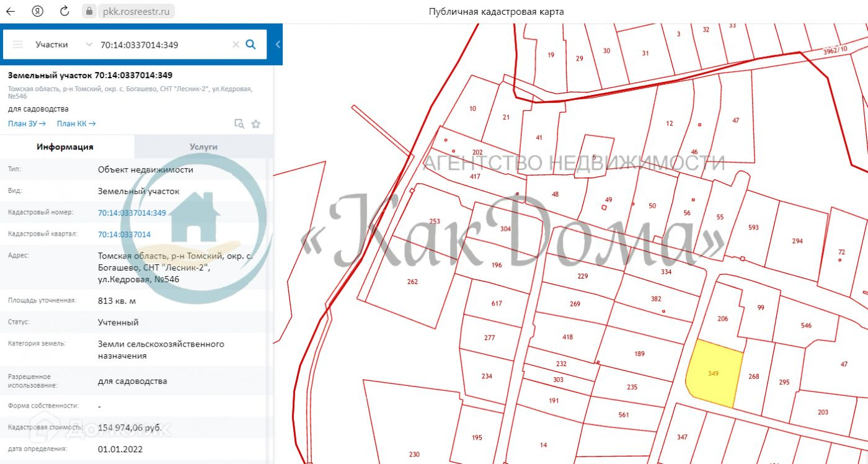Select parcel 99 on the map
Screen dimensions: 868x464
tap(761, 308)
